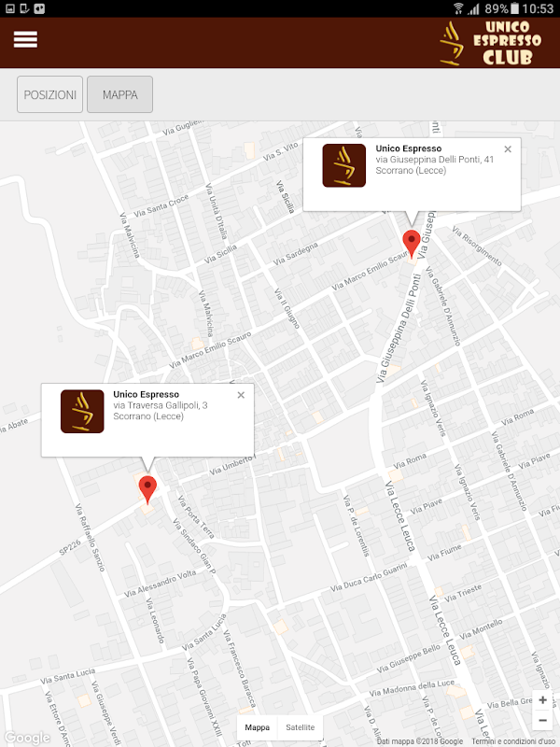Switch to the POSIZIONI tab

click(x=50, y=94)
